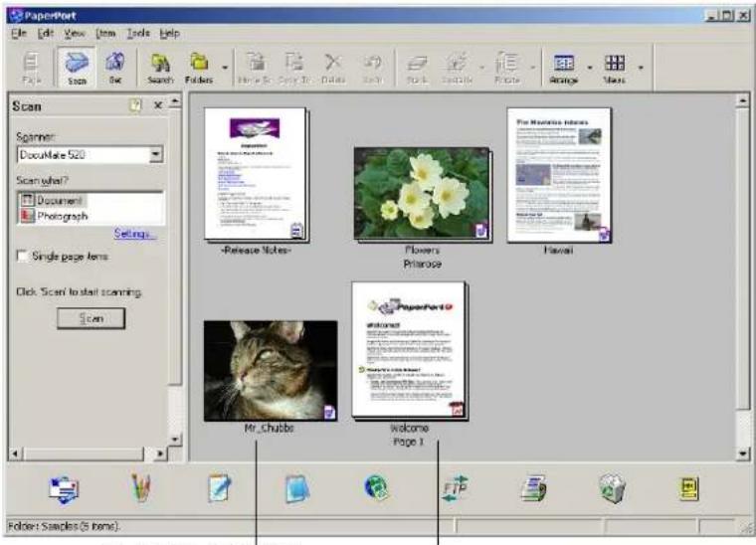
Task: Click desktop area scrollbar up arrow
Action: (x=742, y=100)
